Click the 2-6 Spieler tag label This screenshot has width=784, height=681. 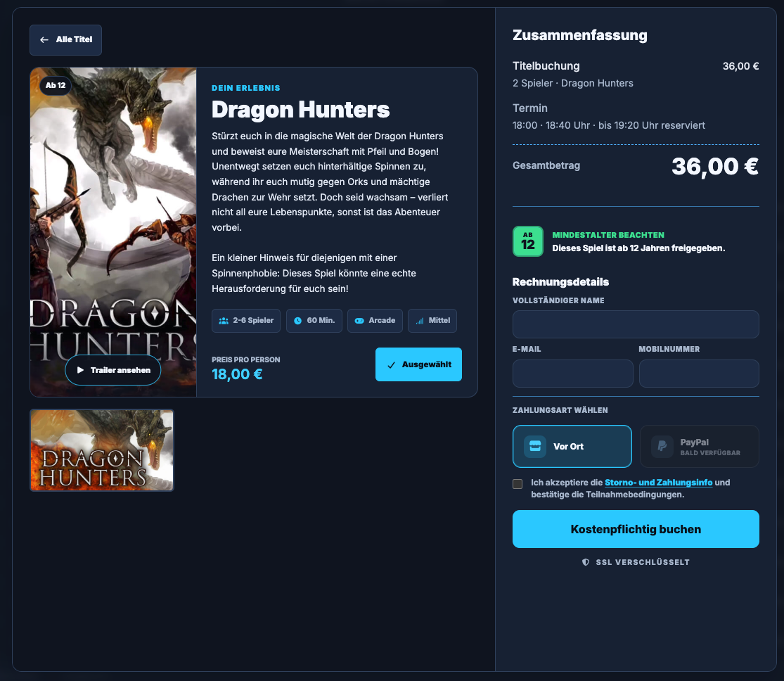(x=253, y=320)
